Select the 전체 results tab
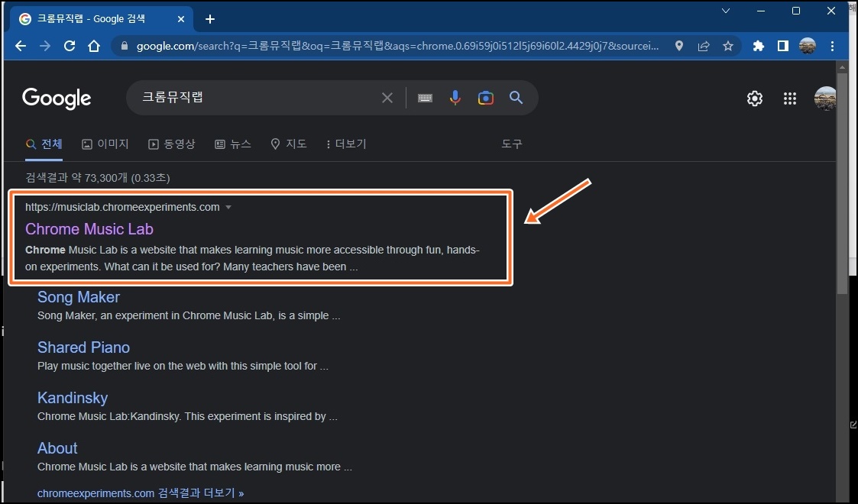The image size is (858, 504). (x=44, y=144)
